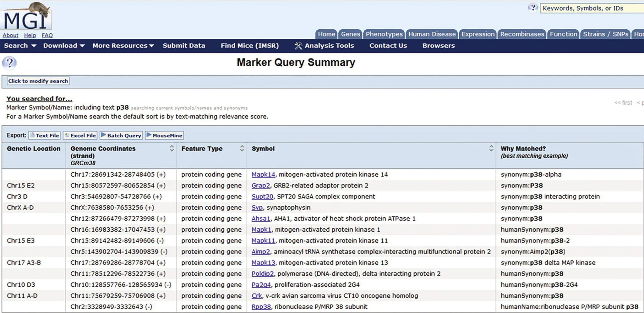The image size is (644, 313).
Task: Open the Mapk13 gene link
Action: click(263, 262)
